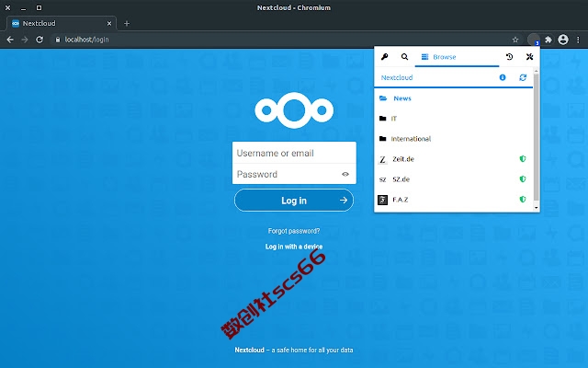
Task: Click the Log in button
Action: 294,201
